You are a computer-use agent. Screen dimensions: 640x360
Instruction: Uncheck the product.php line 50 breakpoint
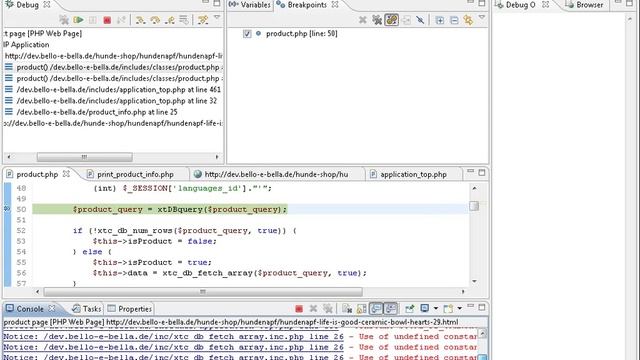coord(247,34)
